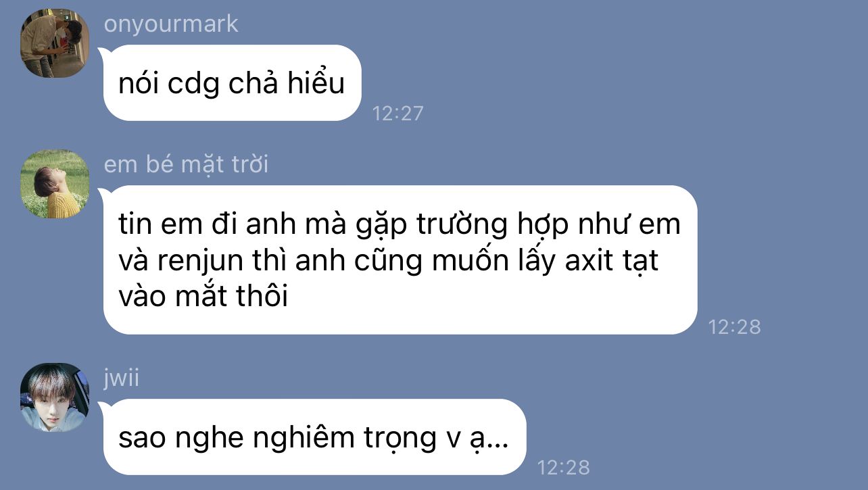Tap the em bé mặt trời avatar

coord(55,184)
